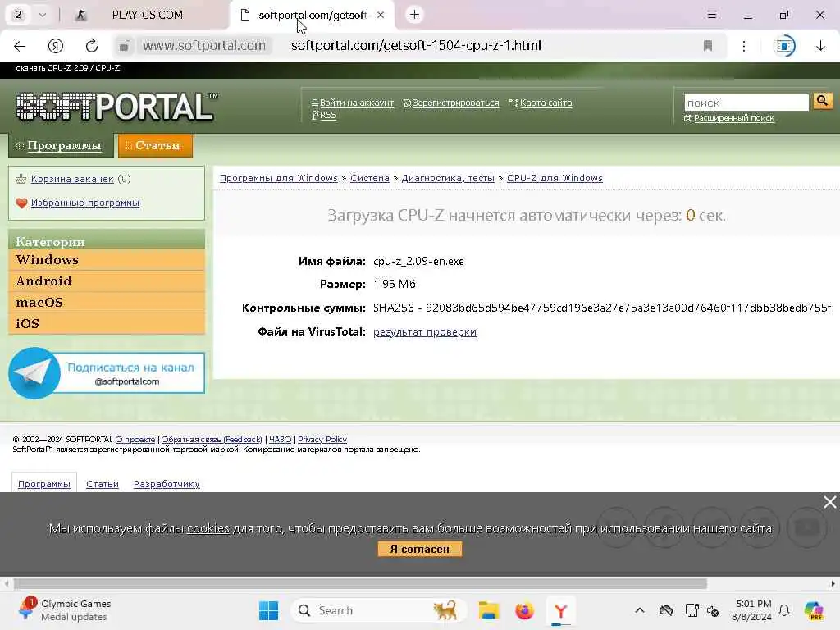This screenshot has width=840, height=630.
Task: Select the orange Статьи navigation tab
Action: [x=155, y=146]
